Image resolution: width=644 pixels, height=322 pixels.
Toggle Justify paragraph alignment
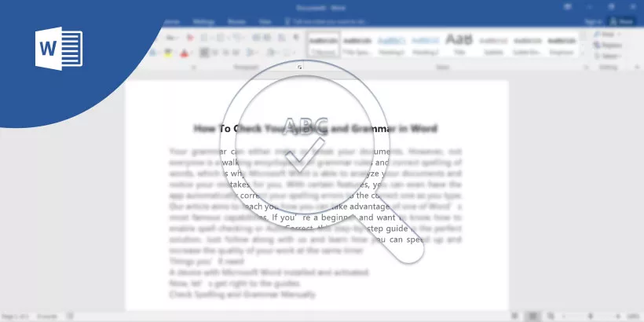click(236, 53)
